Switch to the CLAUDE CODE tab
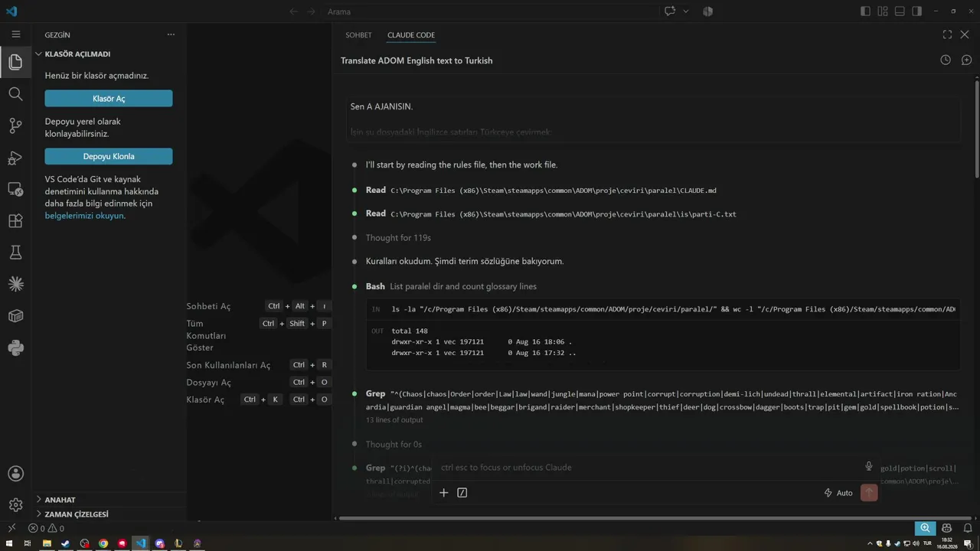 click(x=411, y=35)
